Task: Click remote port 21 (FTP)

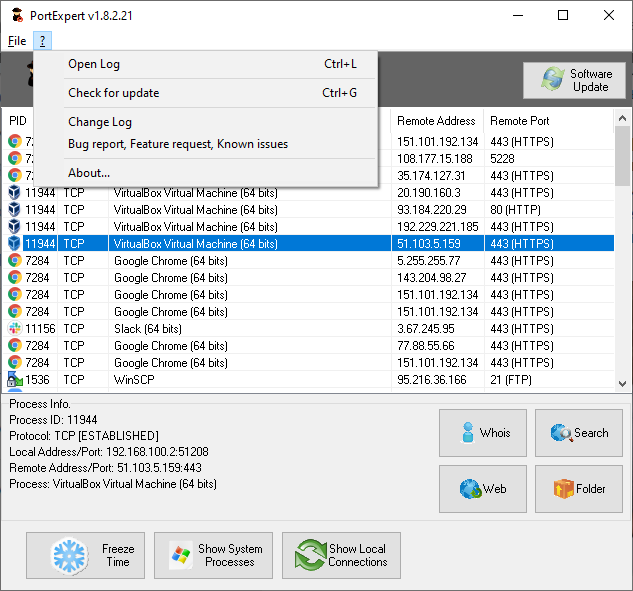Action: [x=511, y=380]
